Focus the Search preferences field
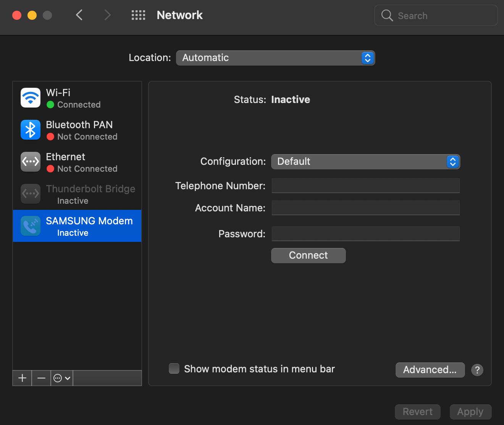The image size is (504, 425). pos(436,15)
